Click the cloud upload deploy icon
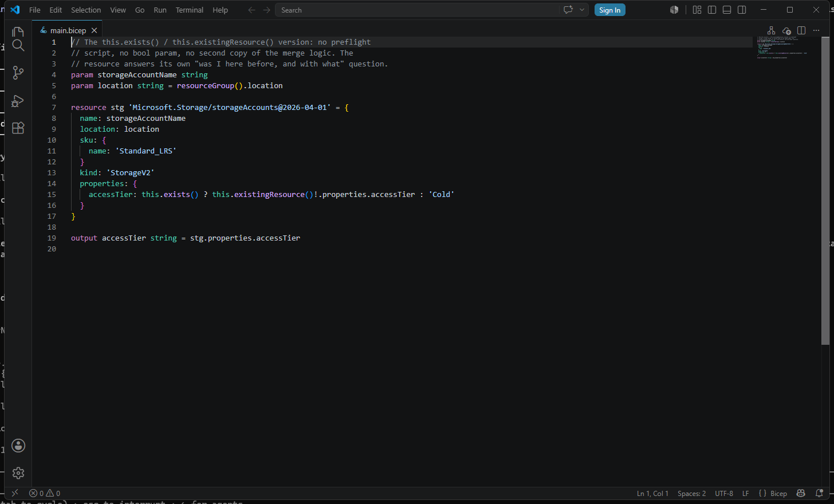The image size is (834, 504). click(786, 30)
